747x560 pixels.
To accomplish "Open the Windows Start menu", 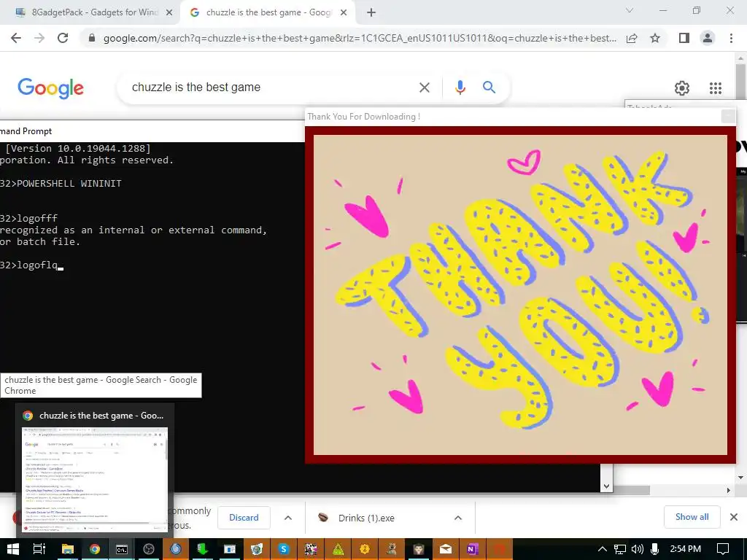I will pos(13,549).
